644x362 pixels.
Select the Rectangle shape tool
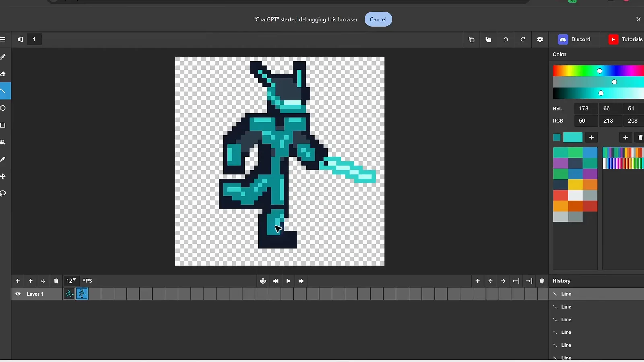click(x=3, y=125)
